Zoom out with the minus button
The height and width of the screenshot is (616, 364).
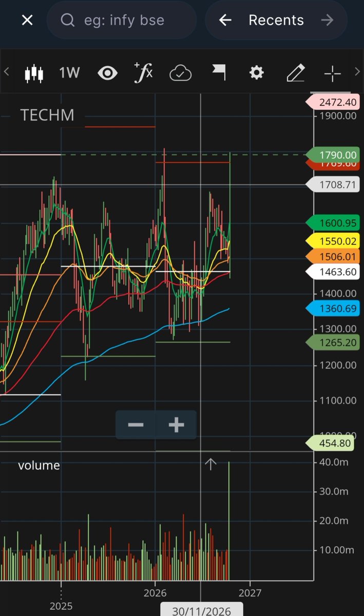point(136,425)
